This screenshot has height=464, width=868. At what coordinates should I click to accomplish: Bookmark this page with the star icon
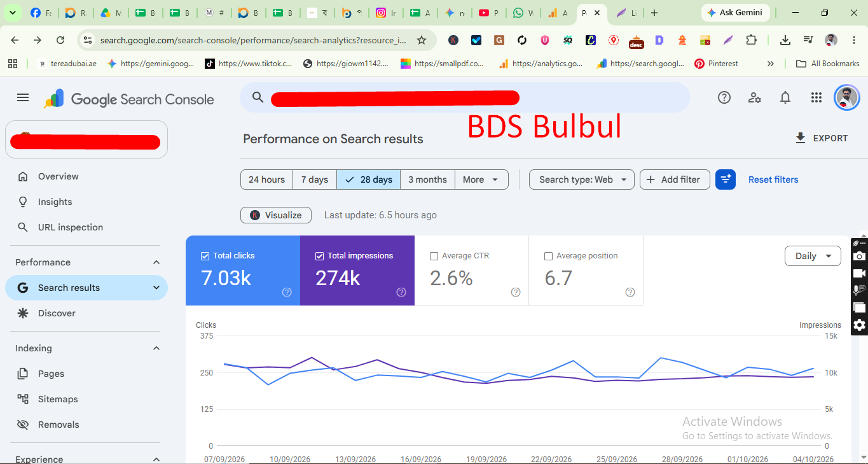coord(421,40)
